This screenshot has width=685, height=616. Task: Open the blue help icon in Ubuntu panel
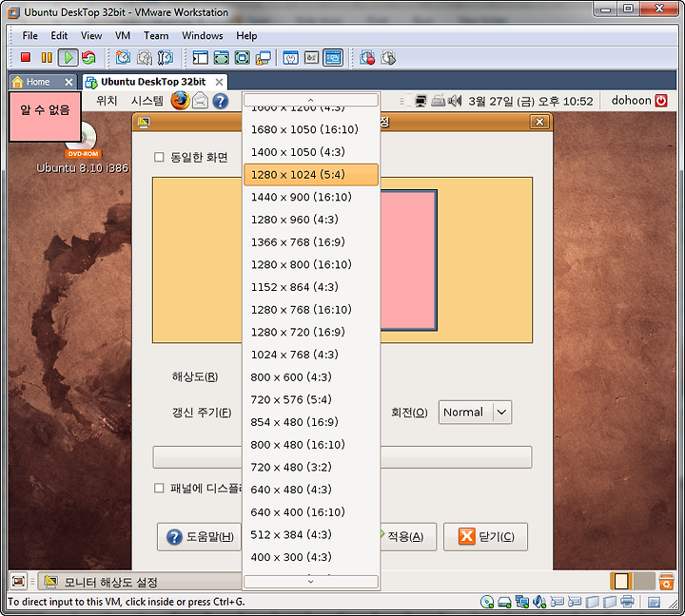[221, 102]
